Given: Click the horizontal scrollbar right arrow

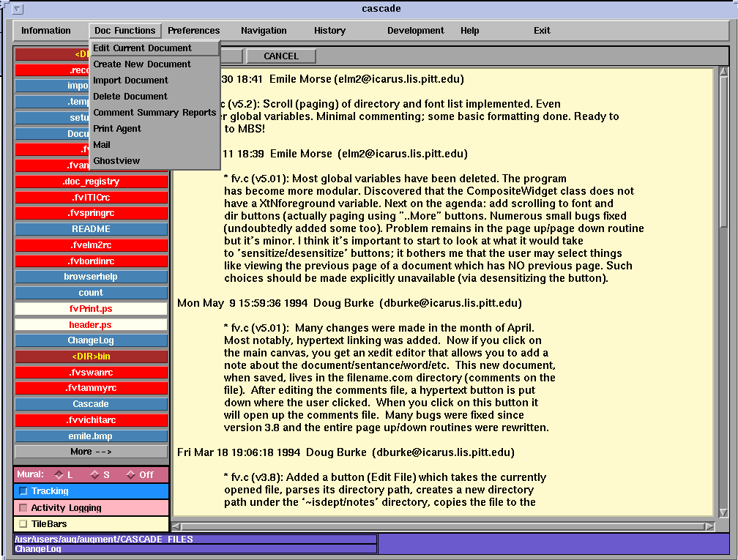Looking at the screenshot, I should tap(709, 526).
